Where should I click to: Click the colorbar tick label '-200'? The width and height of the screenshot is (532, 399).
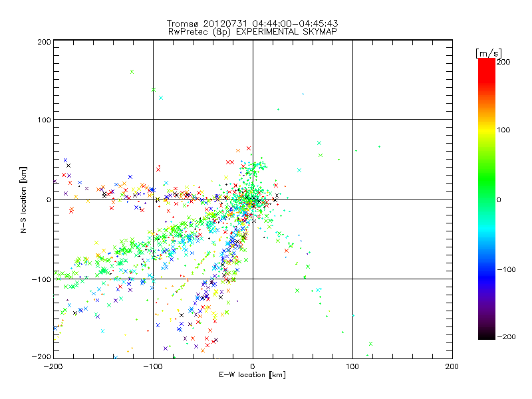click(506, 336)
